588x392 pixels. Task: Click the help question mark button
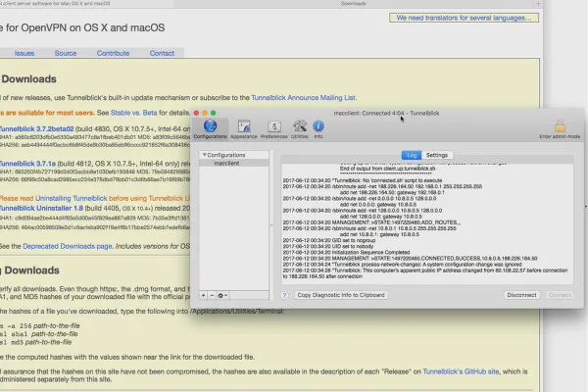click(x=284, y=295)
